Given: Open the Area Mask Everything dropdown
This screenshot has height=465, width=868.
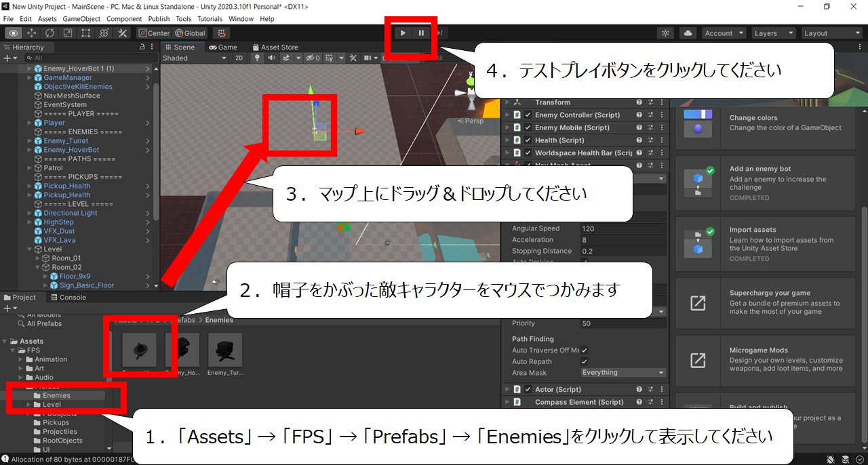Looking at the screenshot, I should click(623, 373).
